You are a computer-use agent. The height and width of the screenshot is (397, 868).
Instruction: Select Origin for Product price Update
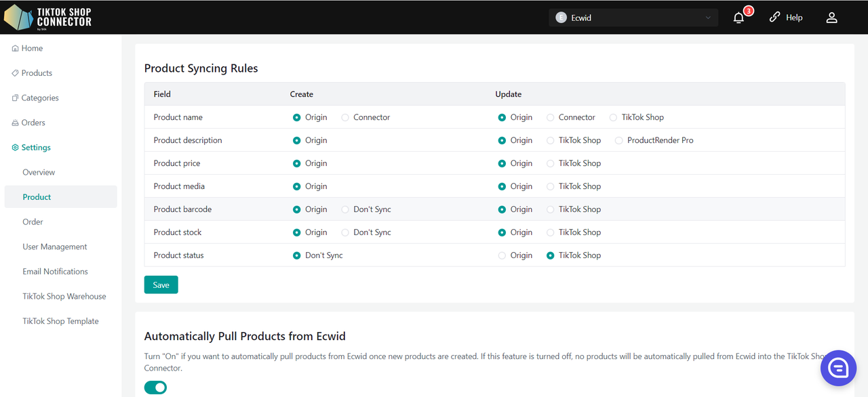tap(502, 163)
